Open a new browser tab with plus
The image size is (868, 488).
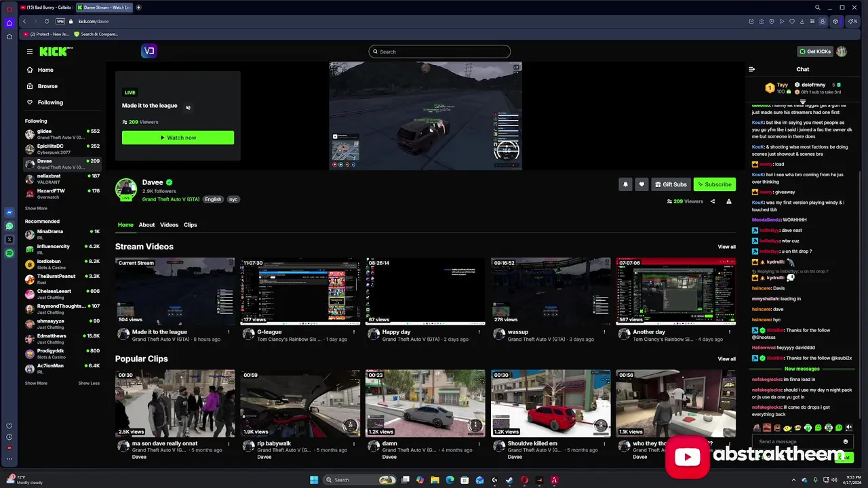pos(138,7)
